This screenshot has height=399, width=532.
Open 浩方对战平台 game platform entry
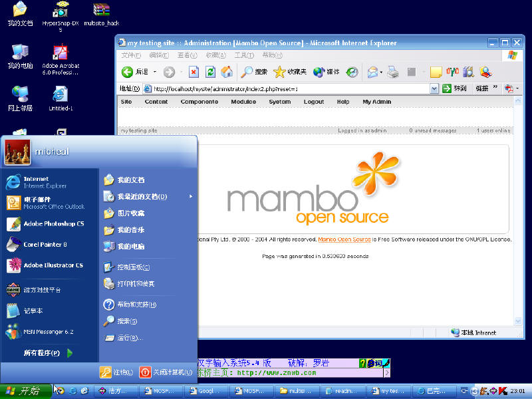(x=49, y=290)
